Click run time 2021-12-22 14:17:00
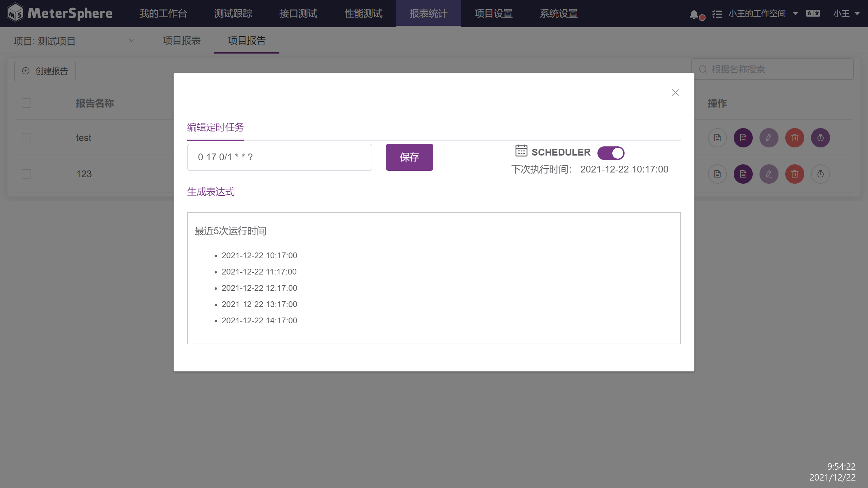The image size is (868, 488). 259,321
